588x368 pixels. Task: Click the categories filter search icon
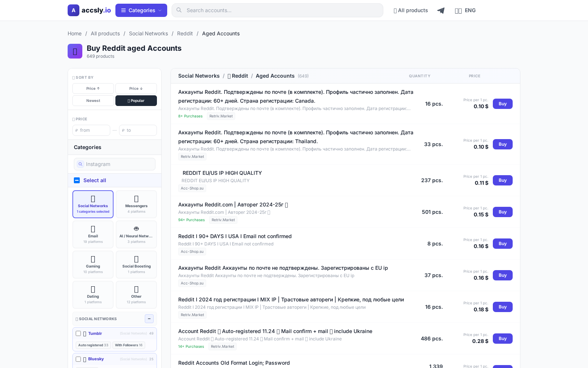pyautogui.click(x=80, y=164)
